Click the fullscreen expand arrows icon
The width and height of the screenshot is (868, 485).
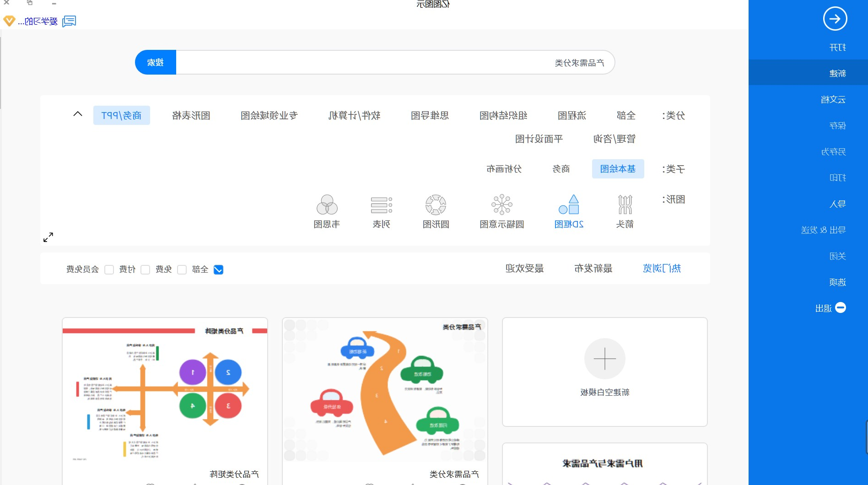click(48, 237)
